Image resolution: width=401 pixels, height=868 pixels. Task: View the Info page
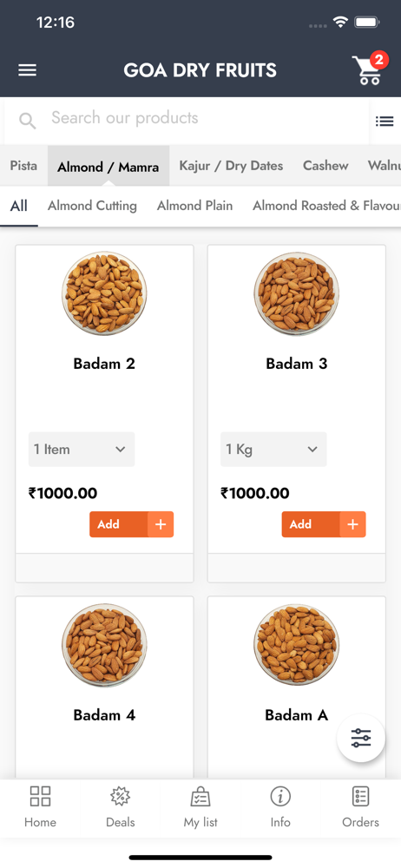pyautogui.click(x=280, y=807)
